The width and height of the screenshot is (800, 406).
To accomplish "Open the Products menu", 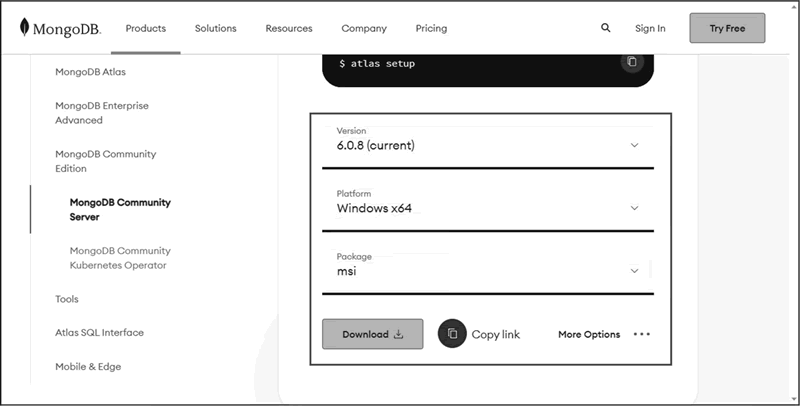I will click(146, 29).
